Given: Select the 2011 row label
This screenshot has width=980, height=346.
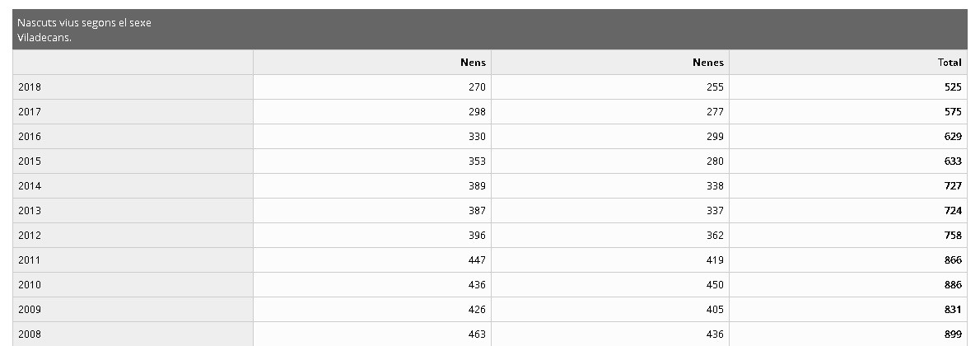Looking at the screenshot, I should 30,260.
